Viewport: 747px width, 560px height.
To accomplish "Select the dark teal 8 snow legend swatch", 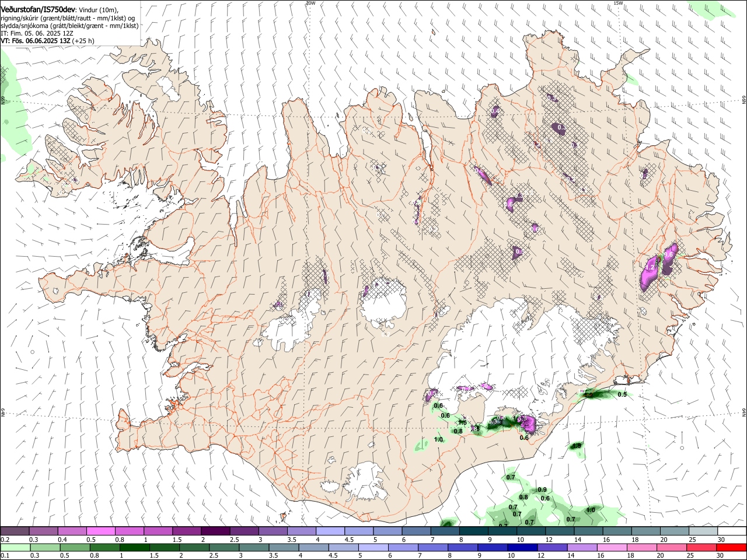I will click(x=474, y=531).
